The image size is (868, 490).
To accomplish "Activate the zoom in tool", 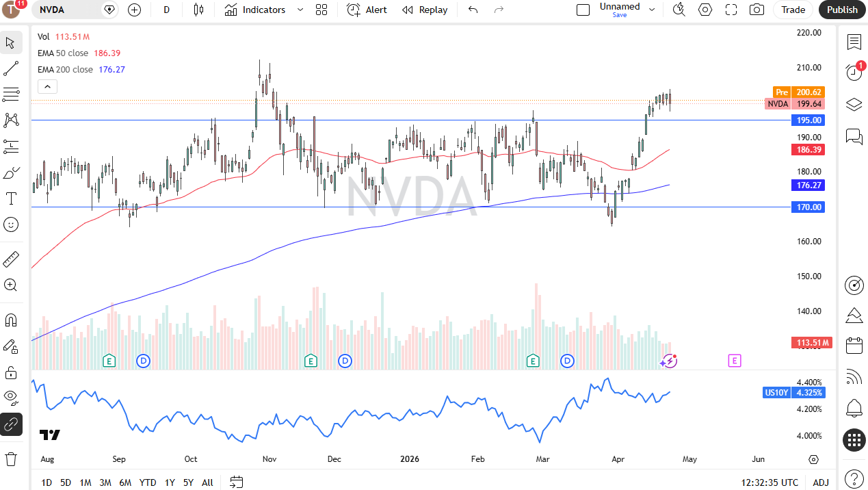I will (11, 285).
